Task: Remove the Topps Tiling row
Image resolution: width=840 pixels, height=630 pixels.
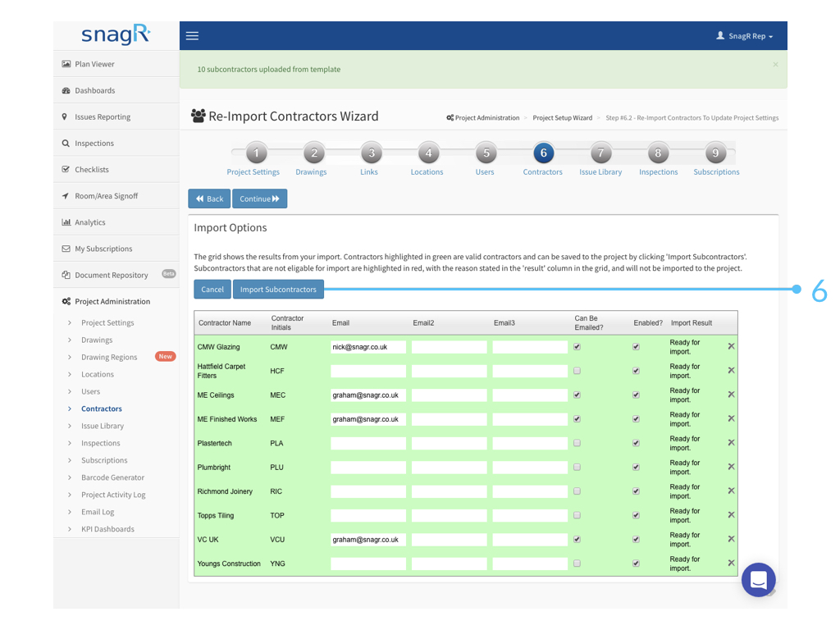Action: (731, 515)
